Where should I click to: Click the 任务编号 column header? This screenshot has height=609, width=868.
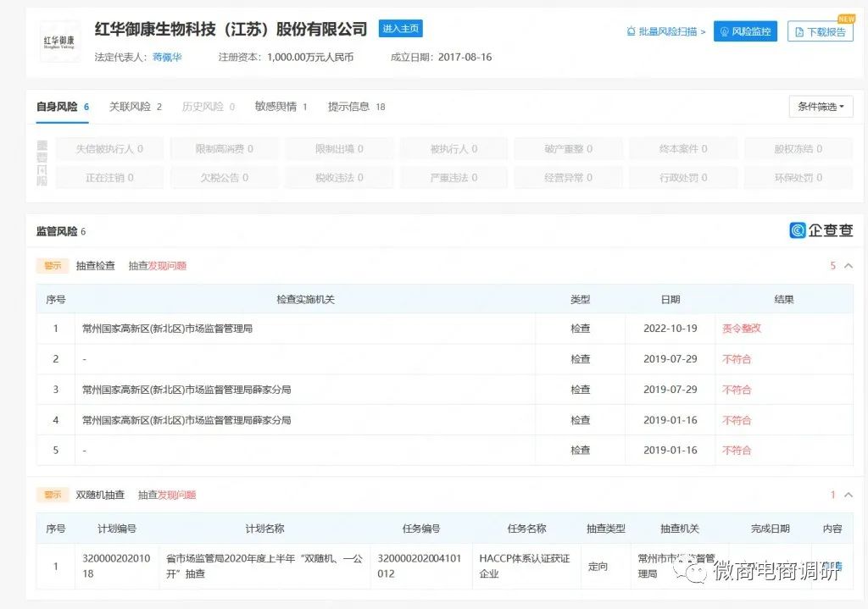point(421,529)
